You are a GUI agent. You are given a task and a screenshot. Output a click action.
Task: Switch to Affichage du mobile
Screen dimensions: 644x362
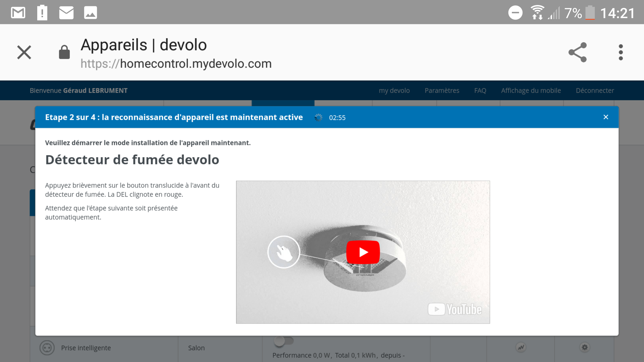pos(531,90)
